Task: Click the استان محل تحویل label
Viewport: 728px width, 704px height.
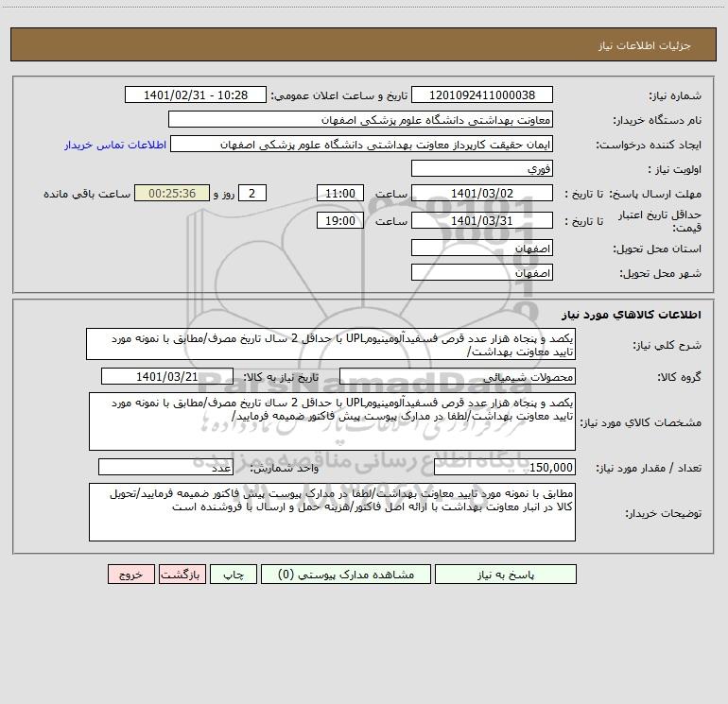Action: [x=657, y=249]
